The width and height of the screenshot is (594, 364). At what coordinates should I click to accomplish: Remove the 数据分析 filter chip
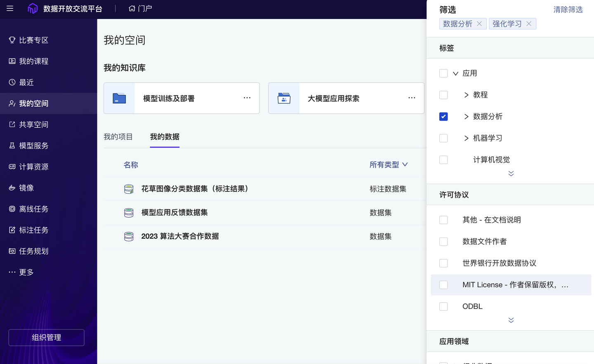coord(479,24)
